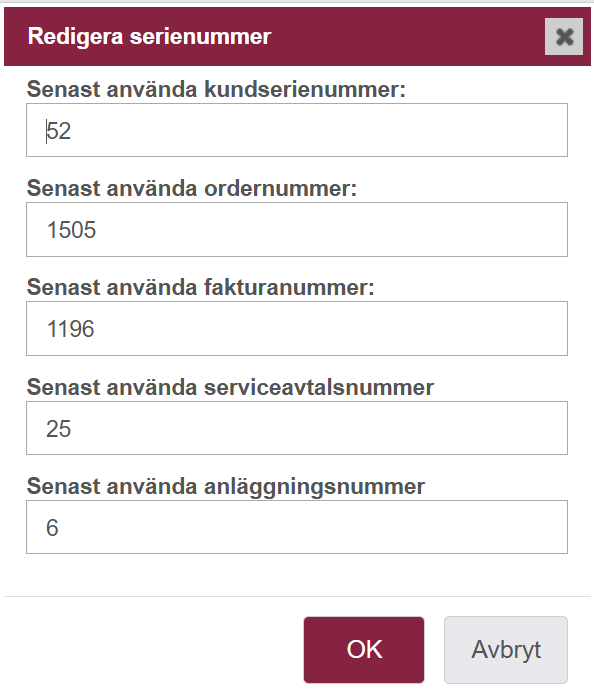Click the 'Senast använda kundserienummer' label
The height and width of the screenshot is (699, 594).
coord(216,89)
